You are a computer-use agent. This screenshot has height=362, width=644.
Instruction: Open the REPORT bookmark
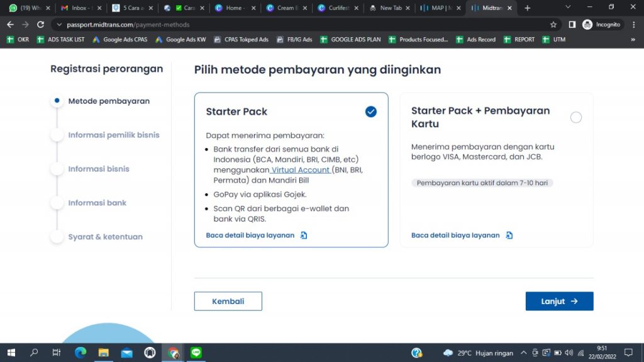click(x=519, y=40)
